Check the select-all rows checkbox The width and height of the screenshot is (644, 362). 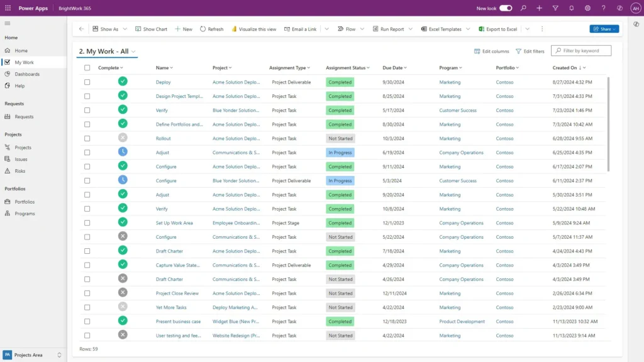(87, 68)
